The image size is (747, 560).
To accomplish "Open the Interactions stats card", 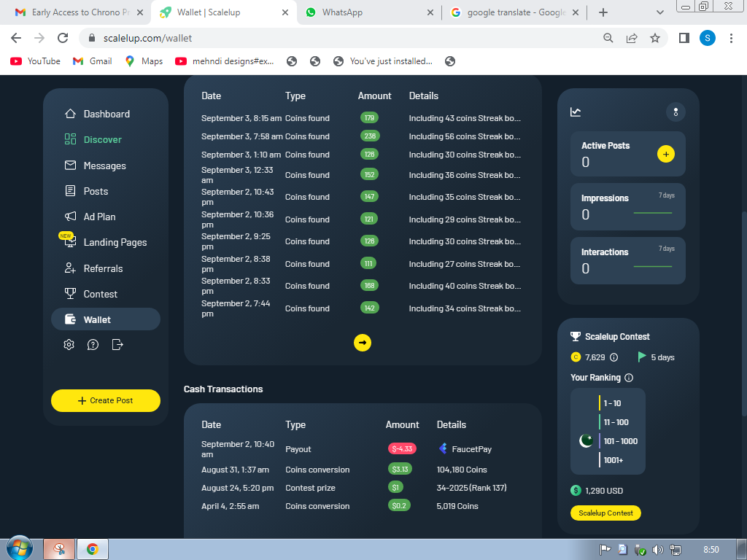I will pyautogui.click(x=628, y=260).
